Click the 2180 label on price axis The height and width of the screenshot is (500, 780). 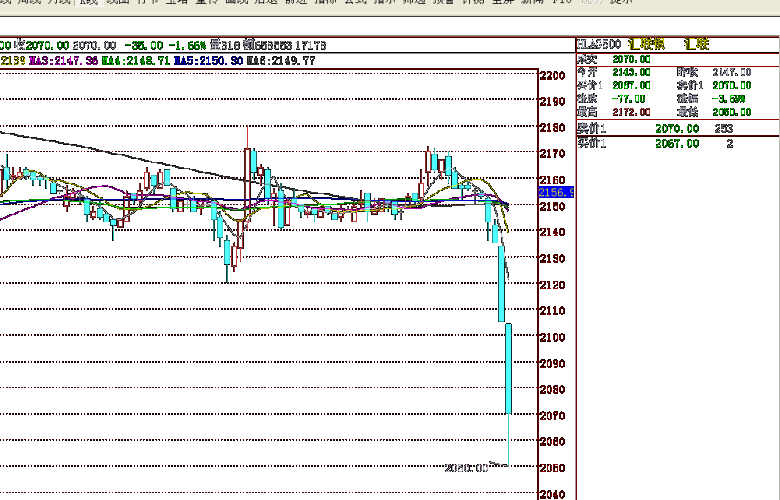[x=553, y=128]
